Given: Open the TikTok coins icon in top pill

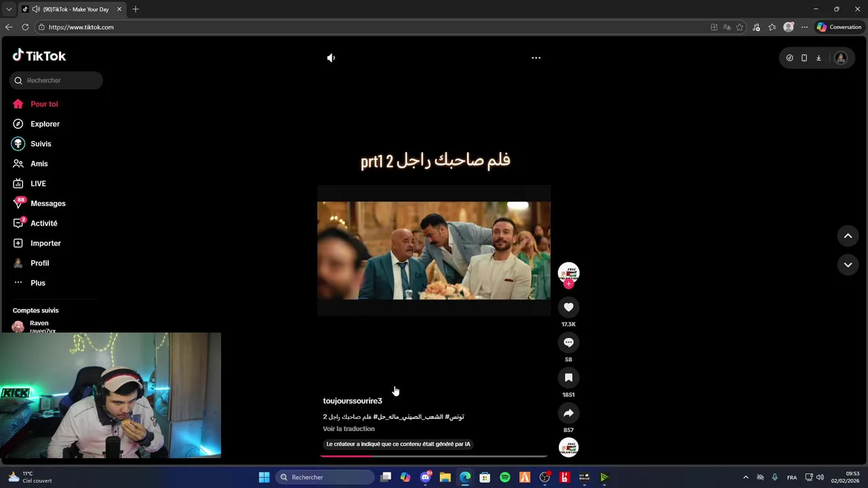Looking at the screenshot, I should [x=789, y=58].
